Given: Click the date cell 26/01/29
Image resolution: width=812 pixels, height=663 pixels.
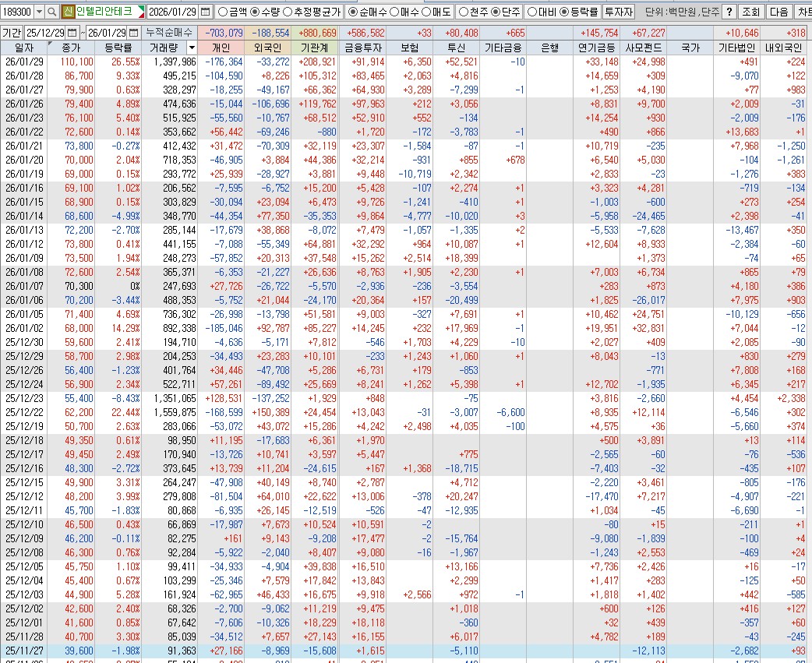Looking at the screenshot, I should [x=24, y=62].
